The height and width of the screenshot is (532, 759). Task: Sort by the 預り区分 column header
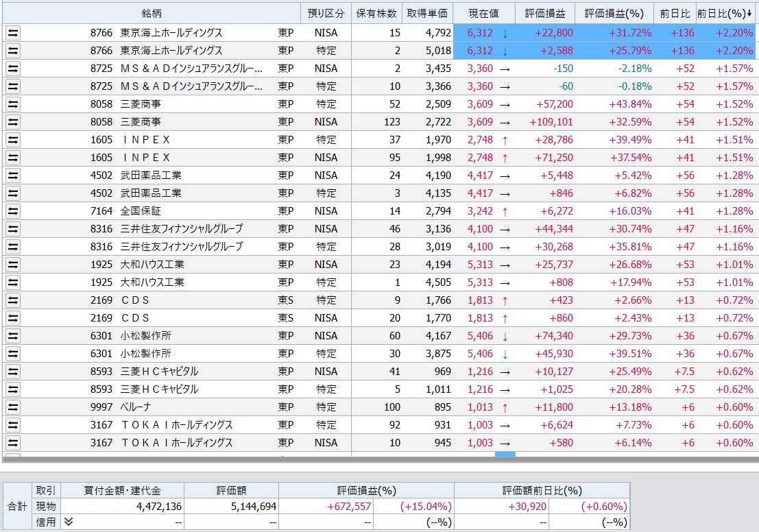coord(326,14)
